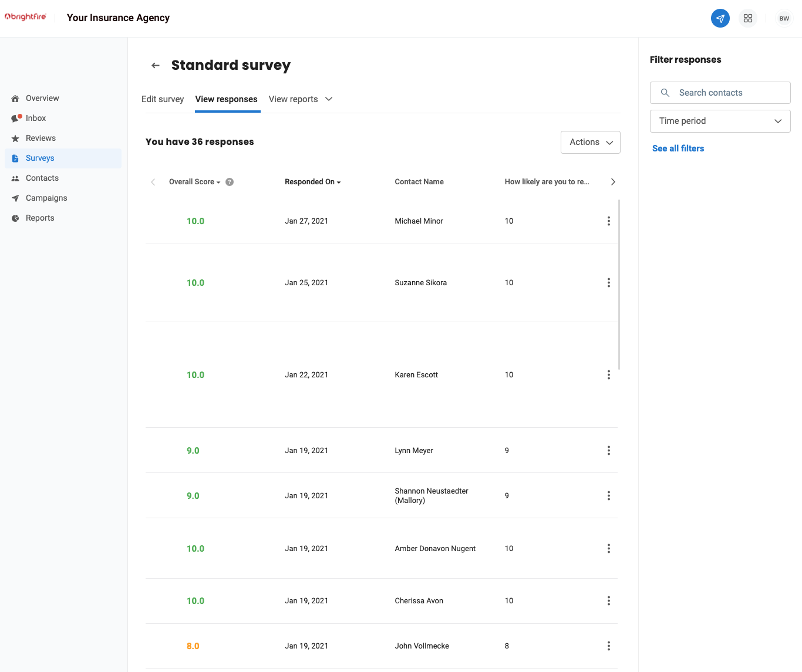
Task: Open the apps grid menu in header
Action: pos(748,18)
